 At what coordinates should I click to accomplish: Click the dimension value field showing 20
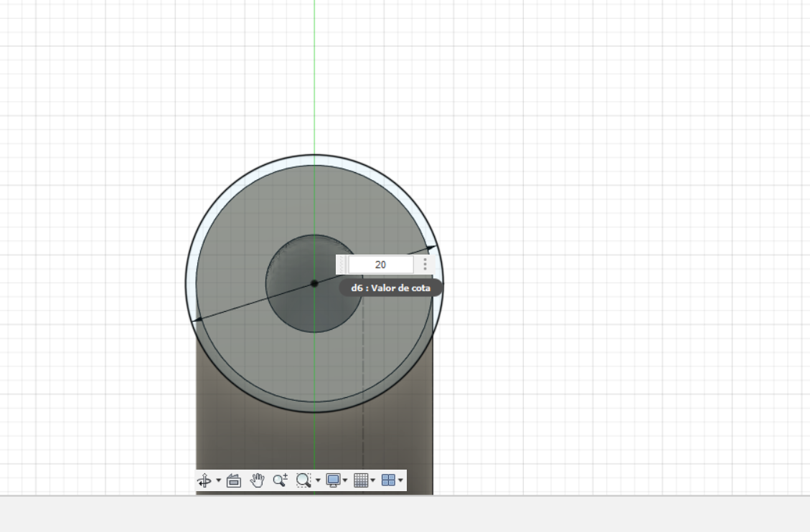point(381,265)
